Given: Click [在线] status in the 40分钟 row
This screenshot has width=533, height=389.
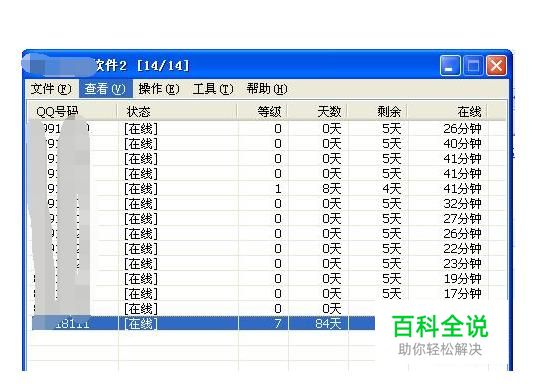Looking at the screenshot, I should tap(141, 144).
